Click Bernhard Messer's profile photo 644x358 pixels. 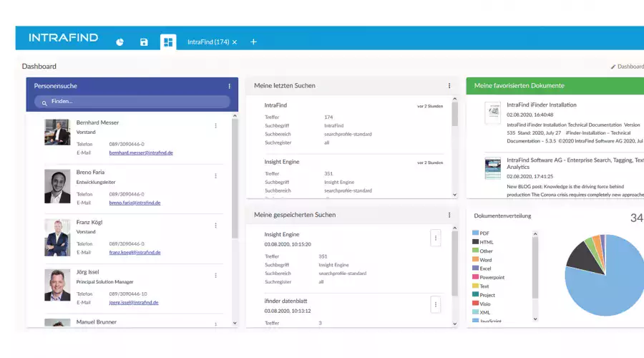pyautogui.click(x=57, y=132)
